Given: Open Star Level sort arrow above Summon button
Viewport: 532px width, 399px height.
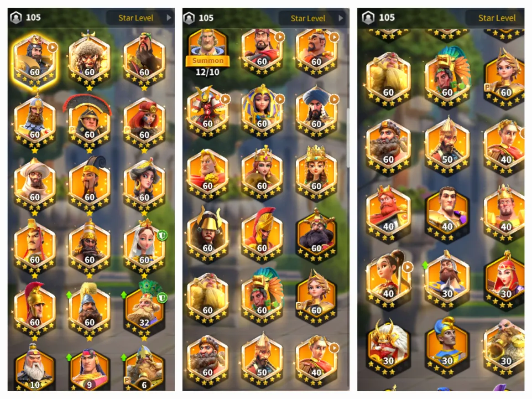Looking at the screenshot, I should (341, 18).
